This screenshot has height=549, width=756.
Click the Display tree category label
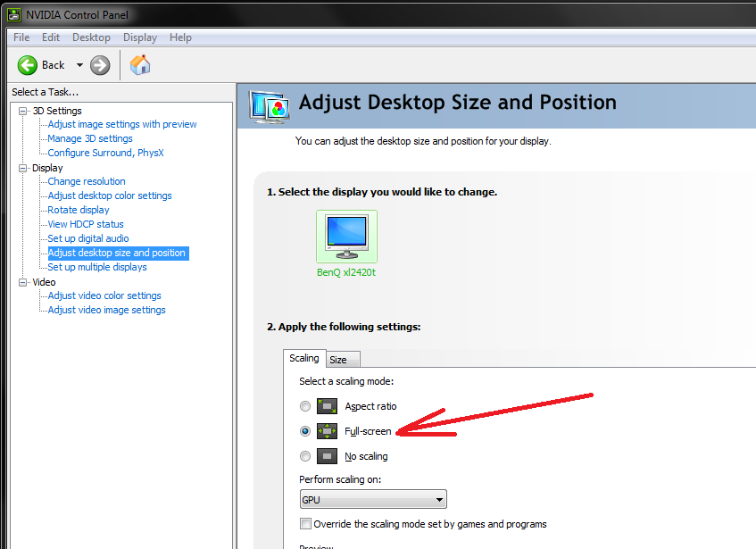[x=47, y=168]
